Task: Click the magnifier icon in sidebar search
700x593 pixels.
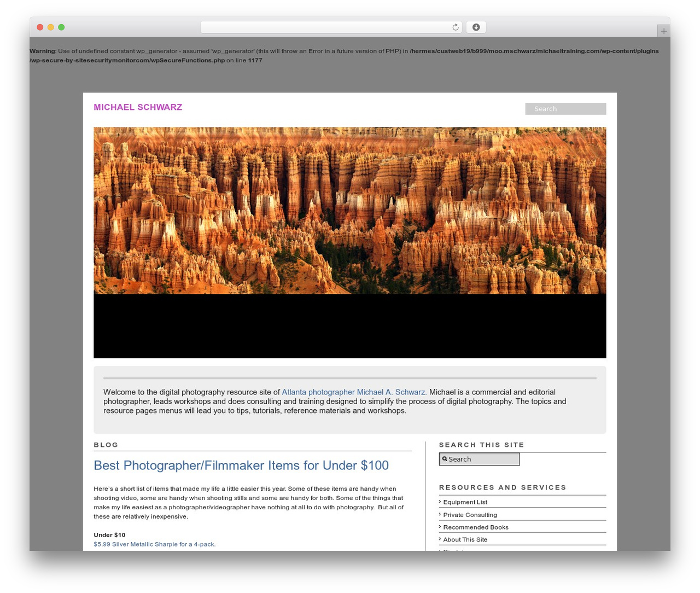Action: (445, 459)
